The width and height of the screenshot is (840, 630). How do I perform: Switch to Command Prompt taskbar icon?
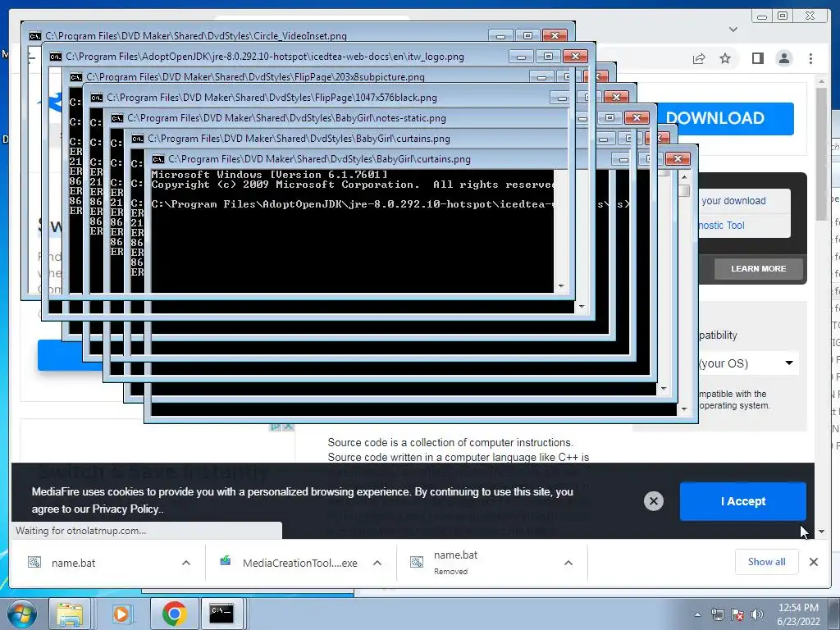(221, 614)
